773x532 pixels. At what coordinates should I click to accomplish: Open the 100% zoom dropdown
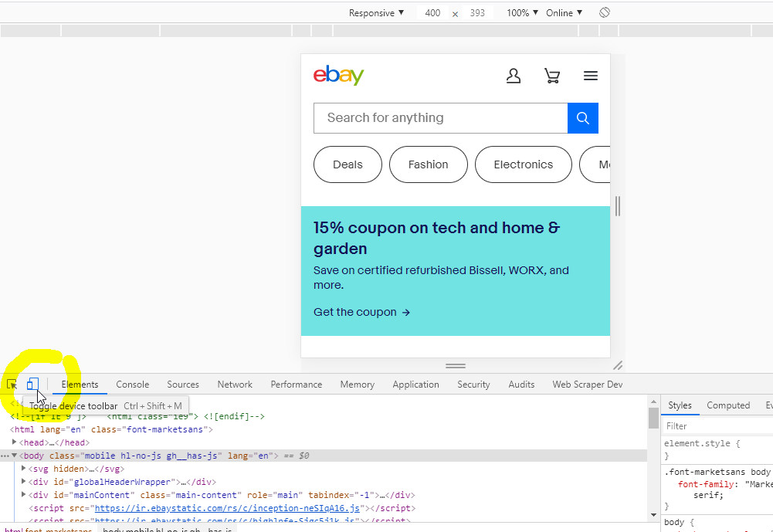[x=522, y=13]
